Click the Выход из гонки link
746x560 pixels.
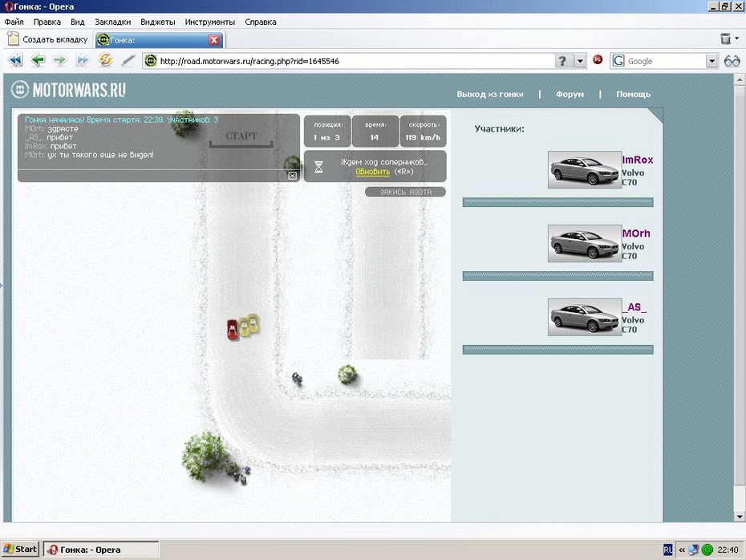point(490,94)
